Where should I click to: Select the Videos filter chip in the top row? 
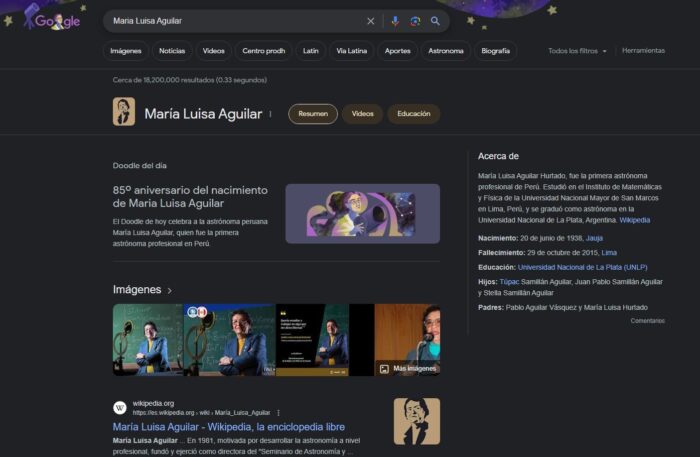[x=213, y=51]
